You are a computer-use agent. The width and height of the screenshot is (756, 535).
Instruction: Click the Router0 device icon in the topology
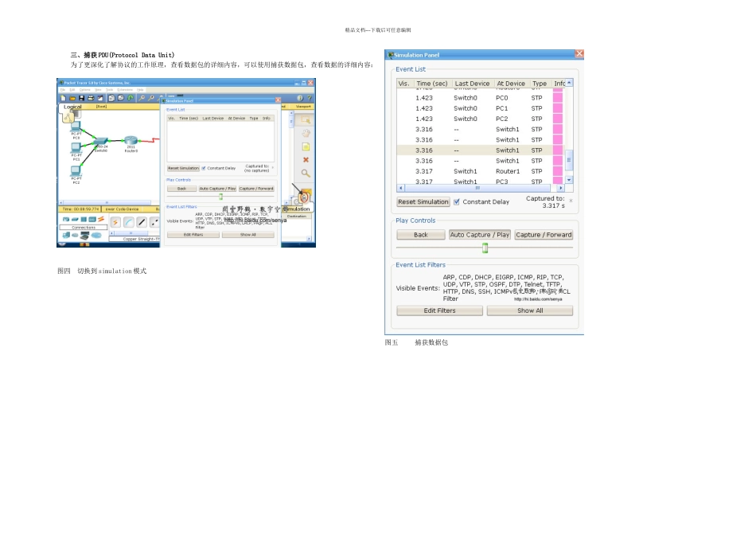131,140
